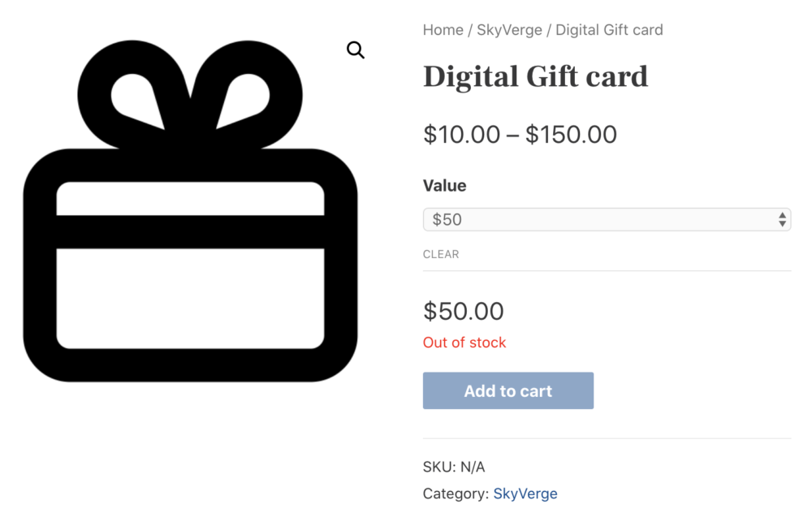Click the Digital Gift card title heading
Image resolution: width=812 pixels, height=513 pixels.
(x=535, y=76)
